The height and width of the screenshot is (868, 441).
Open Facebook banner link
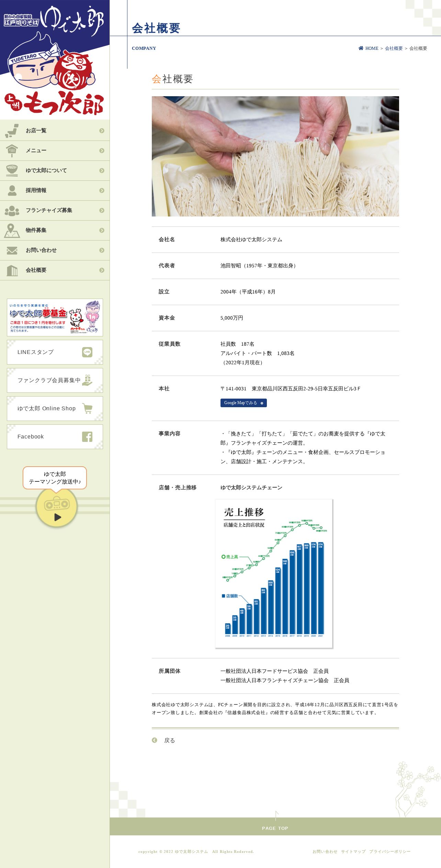[55, 437]
